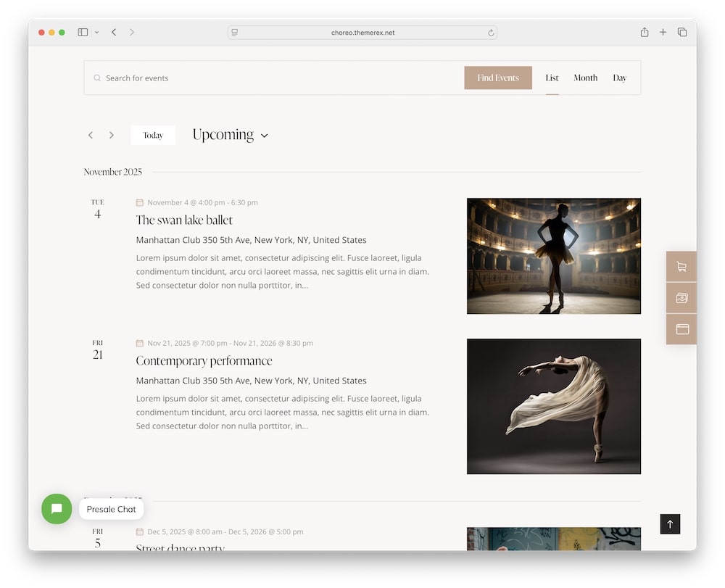Go to previous events with the left chevron
Image resolution: width=725 pixels, height=588 pixels.
[91, 135]
